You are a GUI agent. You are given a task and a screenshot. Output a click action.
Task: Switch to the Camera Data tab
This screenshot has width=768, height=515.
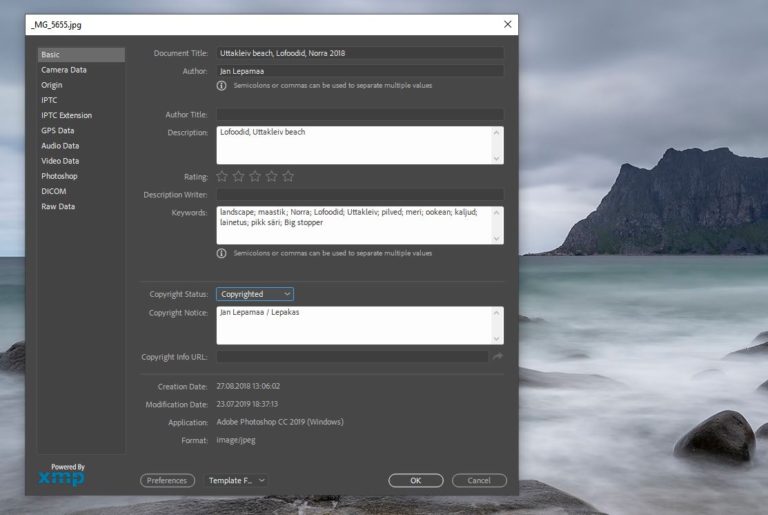tap(64, 70)
